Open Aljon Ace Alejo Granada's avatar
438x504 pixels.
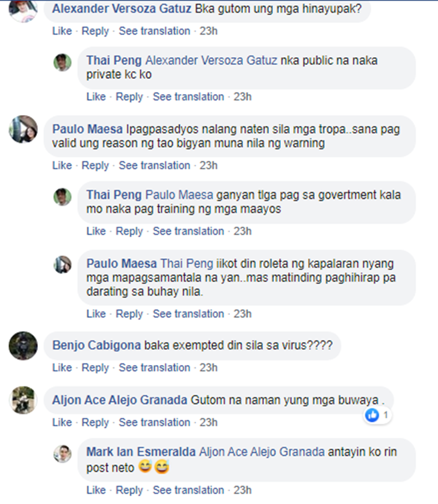tap(23, 400)
